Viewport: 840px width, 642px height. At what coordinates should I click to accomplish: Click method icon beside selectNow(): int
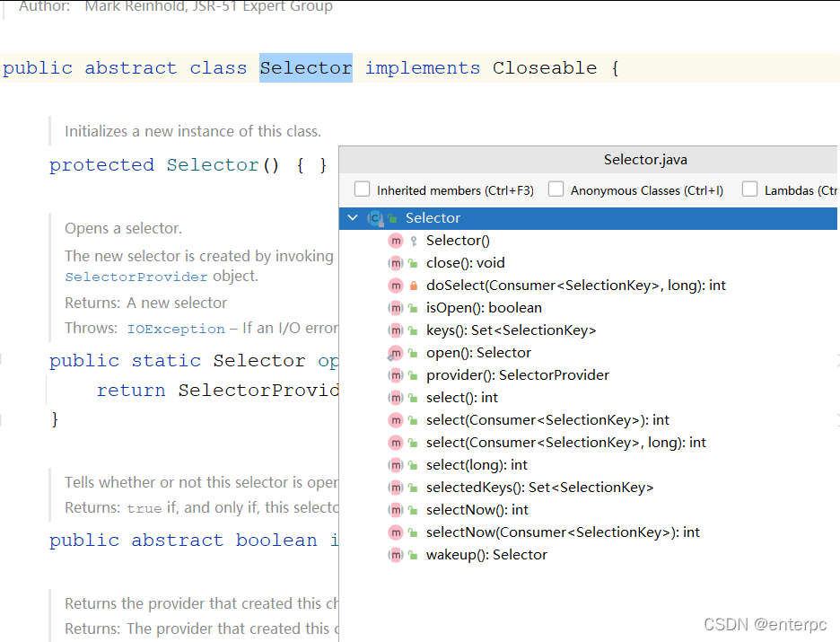pyautogui.click(x=396, y=510)
